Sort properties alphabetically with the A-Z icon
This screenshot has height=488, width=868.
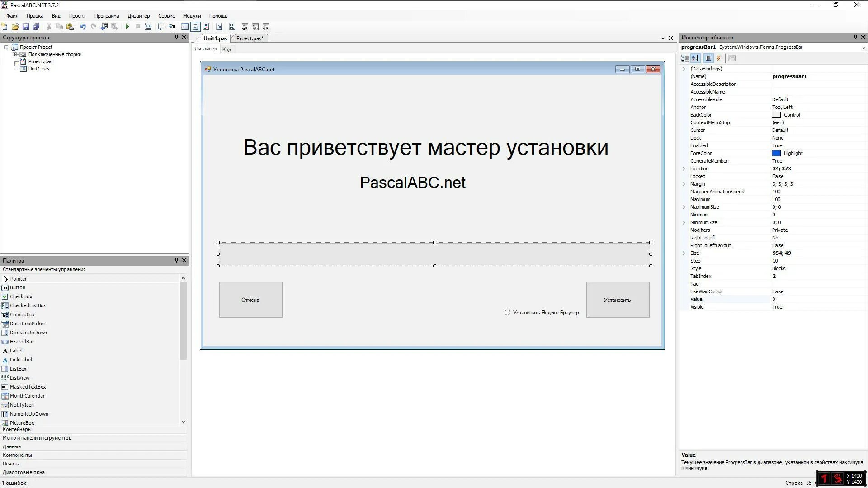coord(695,58)
